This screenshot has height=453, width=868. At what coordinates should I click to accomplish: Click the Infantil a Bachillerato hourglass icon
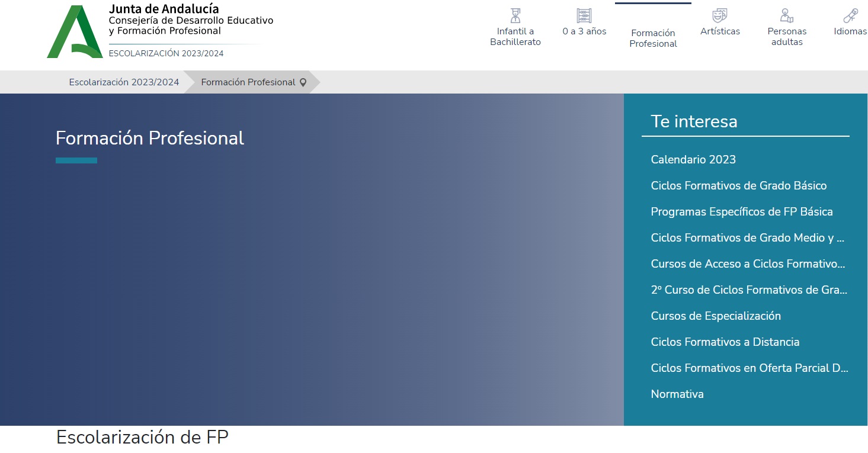point(515,15)
